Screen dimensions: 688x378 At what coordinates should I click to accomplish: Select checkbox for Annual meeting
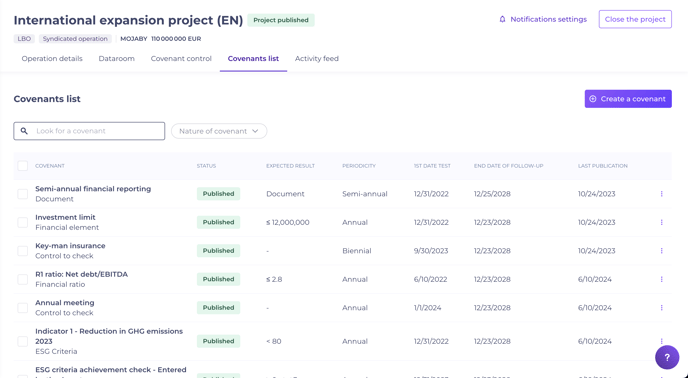[22, 308]
